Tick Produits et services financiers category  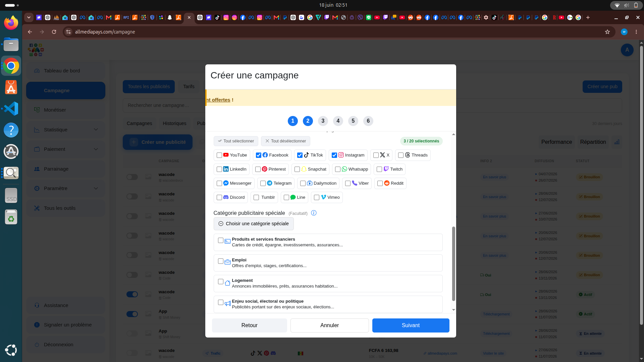221,240
